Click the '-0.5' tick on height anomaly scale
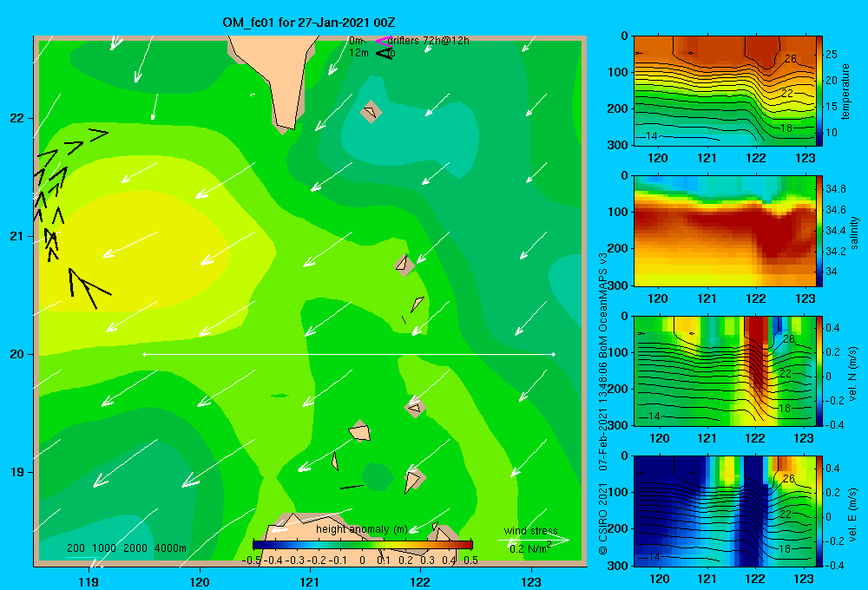The width and height of the screenshot is (868, 590). [x=252, y=560]
